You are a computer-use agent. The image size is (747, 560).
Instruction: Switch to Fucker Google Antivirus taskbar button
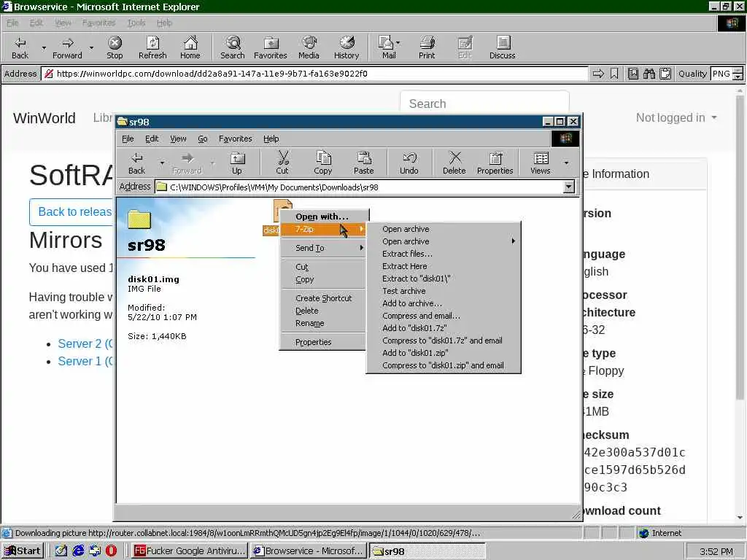pyautogui.click(x=189, y=551)
